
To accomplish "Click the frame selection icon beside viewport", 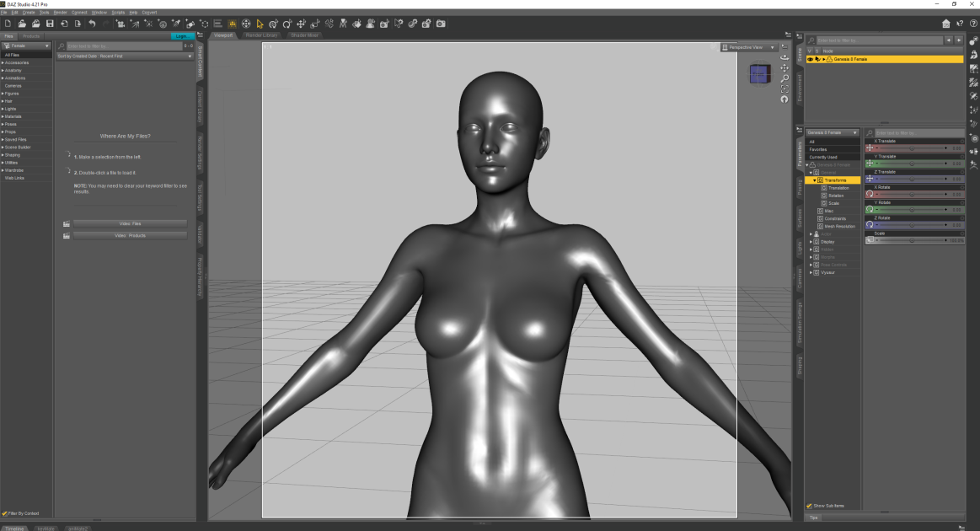I will [785, 89].
